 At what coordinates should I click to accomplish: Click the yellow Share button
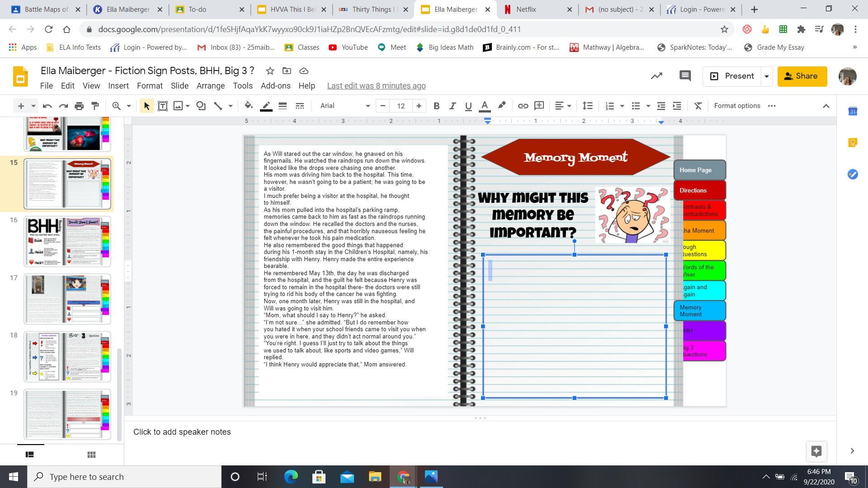802,76
